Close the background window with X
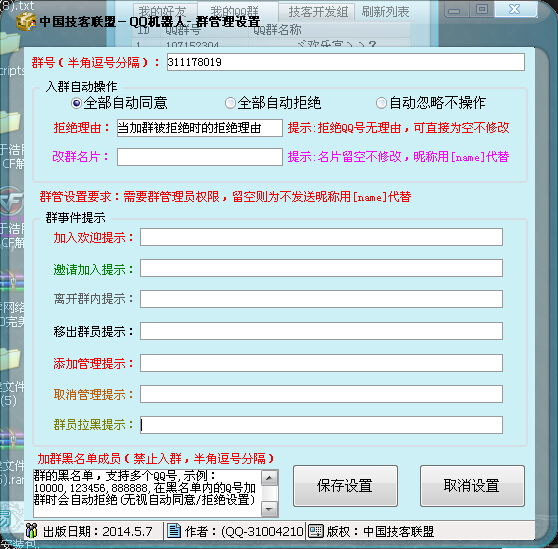 515,9
